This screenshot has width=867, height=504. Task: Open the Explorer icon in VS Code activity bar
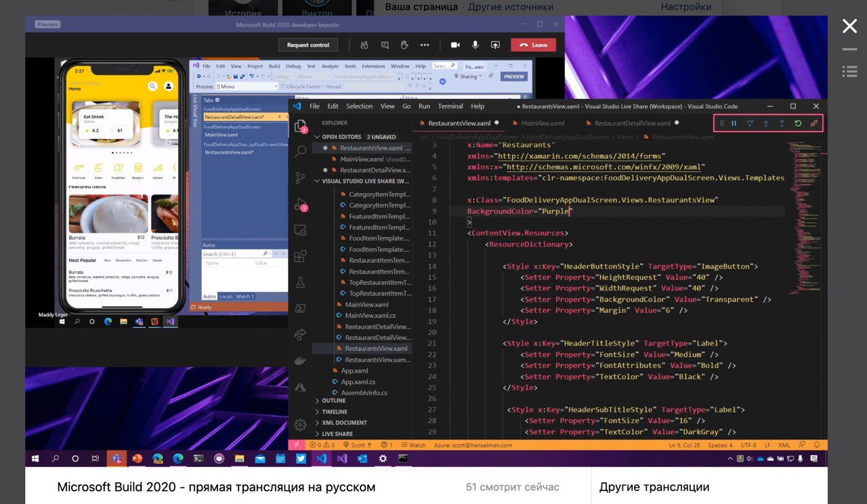click(x=300, y=126)
